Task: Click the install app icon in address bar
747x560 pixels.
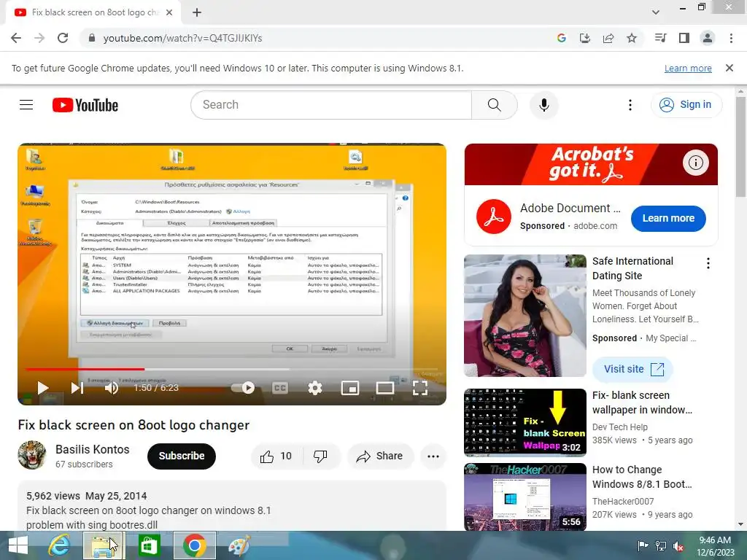Action: (585, 38)
